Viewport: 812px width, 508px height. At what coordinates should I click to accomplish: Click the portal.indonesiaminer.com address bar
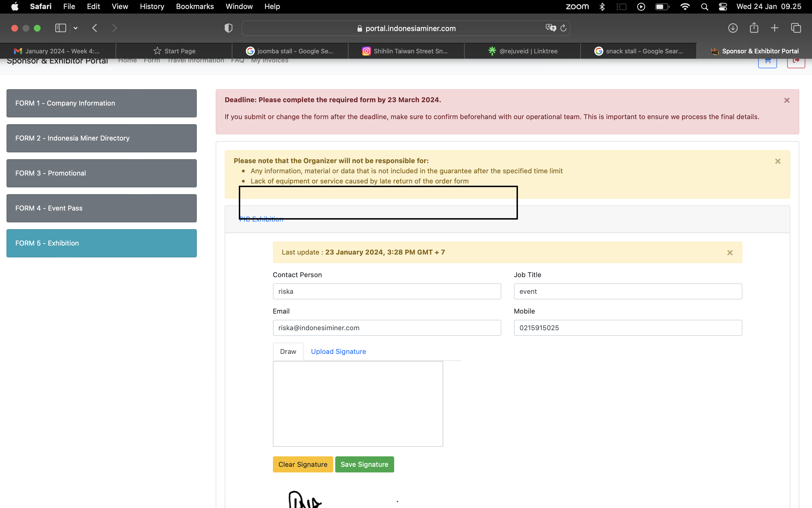[406, 28]
